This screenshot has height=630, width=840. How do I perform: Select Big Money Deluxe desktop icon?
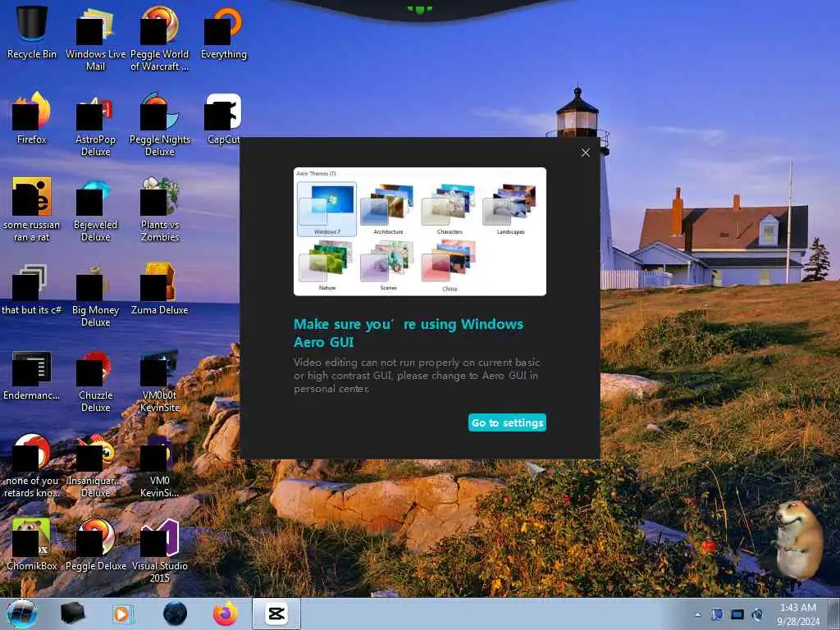click(95, 294)
